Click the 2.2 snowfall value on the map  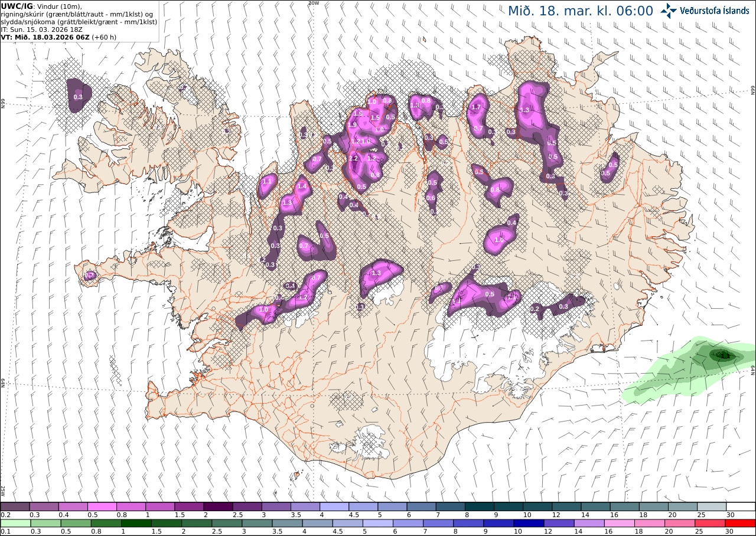pyautogui.click(x=354, y=159)
